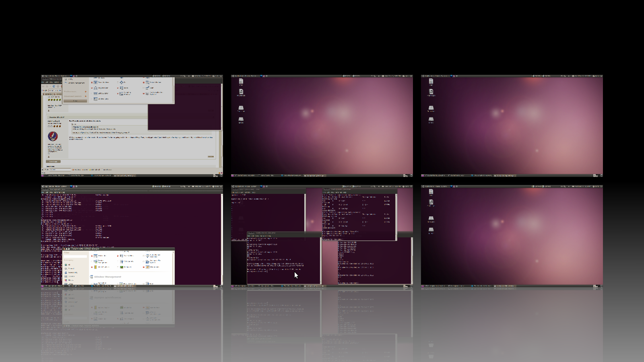Image resolution: width=644 pixels, height=362 pixels.
Task: Open the CompizConfig taskbar entry in bottom-left workspace
Action: click(124, 286)
